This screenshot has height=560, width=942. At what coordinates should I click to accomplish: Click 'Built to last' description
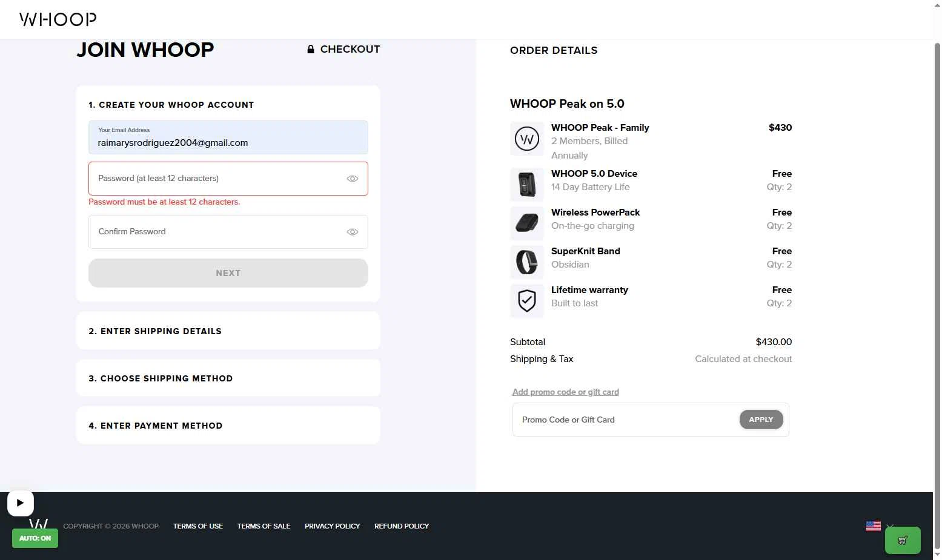574,303
